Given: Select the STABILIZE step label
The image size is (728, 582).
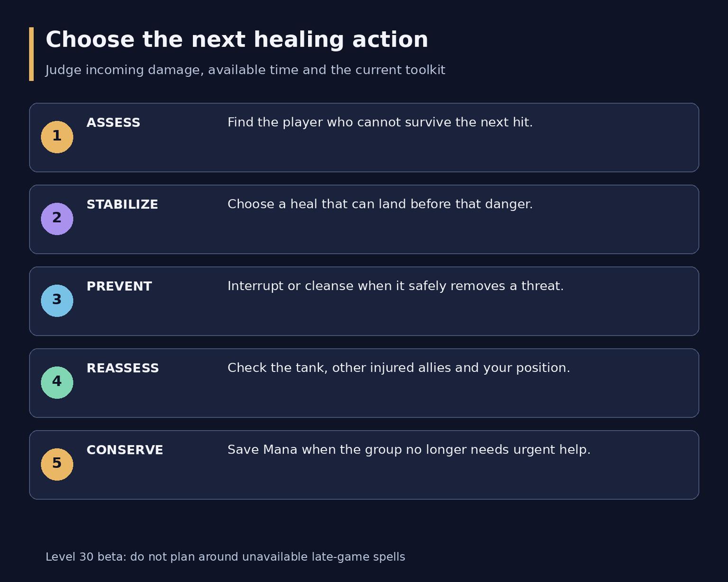Looking at the screenshot, I should 122,205.
